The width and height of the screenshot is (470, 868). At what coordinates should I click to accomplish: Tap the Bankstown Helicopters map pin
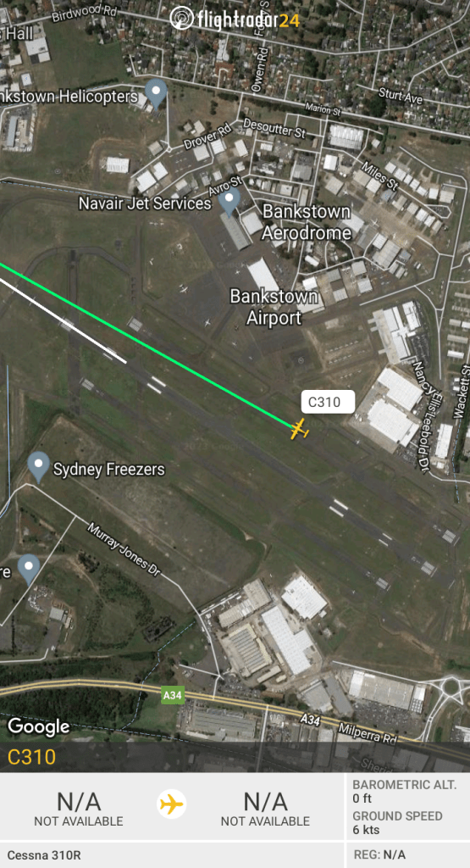click(157, 93)
